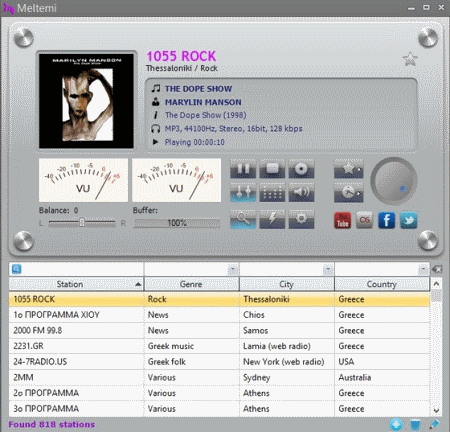The height and width of the screenshot is (432, 450).
Task: Toggle the magnifier station search panel
Action: [x=243, y=219]
